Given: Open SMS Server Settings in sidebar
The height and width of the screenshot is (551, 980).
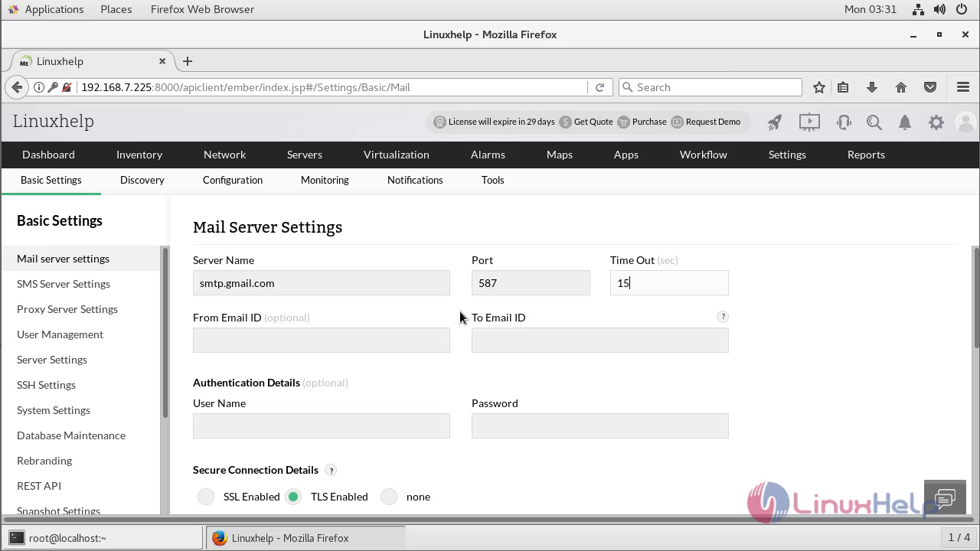Looking at the screenshot, I should pos(64,284).
